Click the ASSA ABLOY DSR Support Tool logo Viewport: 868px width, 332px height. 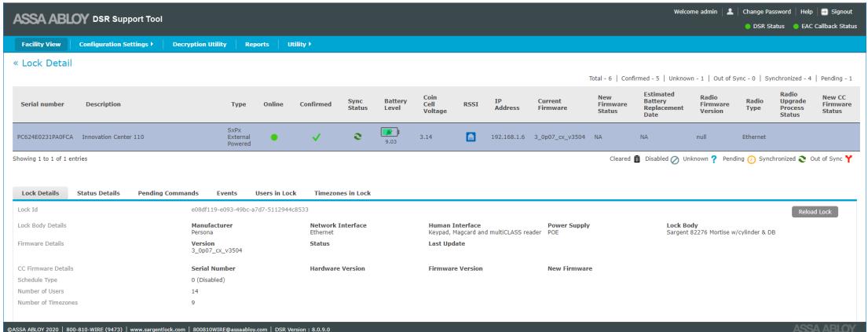tap(87, 20)
